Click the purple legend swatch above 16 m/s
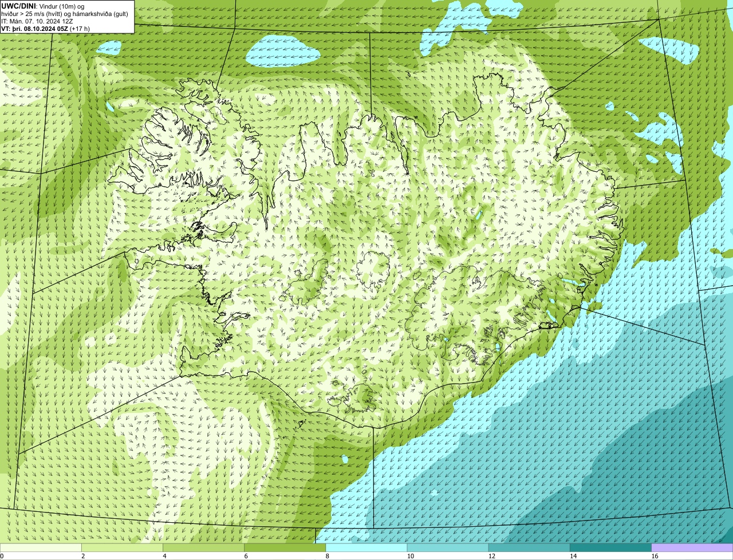 692,547
